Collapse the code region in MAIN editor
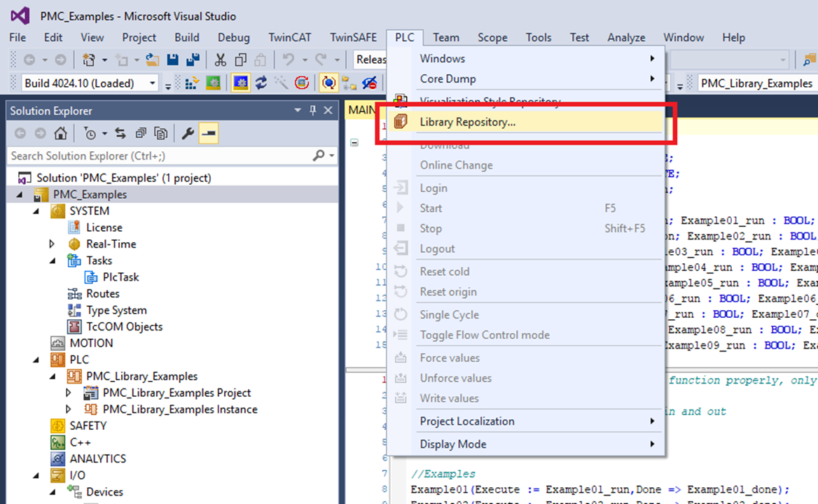818x504 pixels. click(354, 142)
